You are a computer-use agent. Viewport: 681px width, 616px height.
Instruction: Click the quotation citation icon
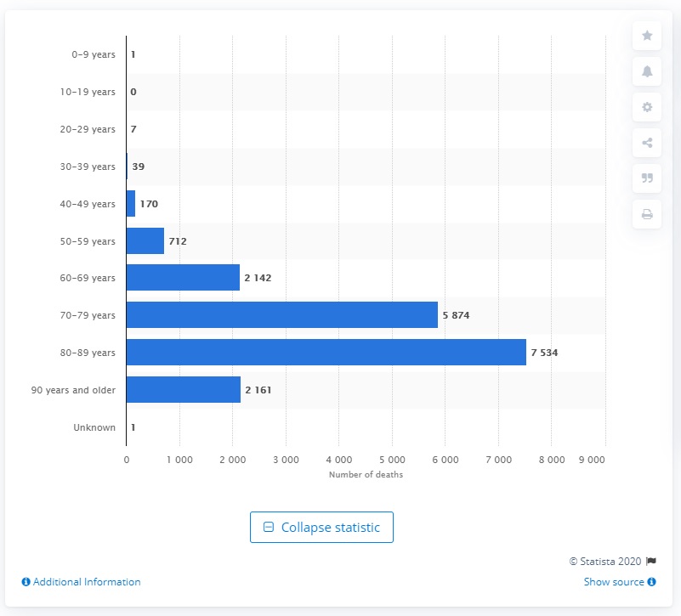[x=647, y=178]
